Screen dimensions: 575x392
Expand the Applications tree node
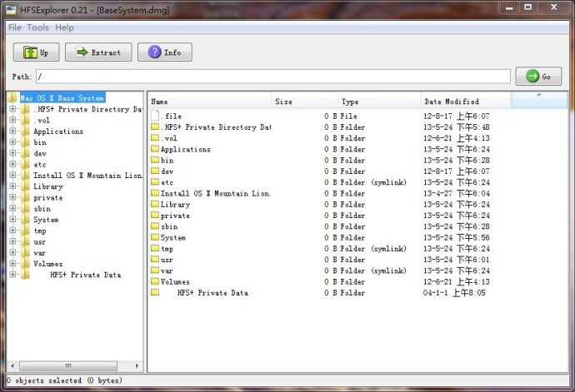point(12,131)
